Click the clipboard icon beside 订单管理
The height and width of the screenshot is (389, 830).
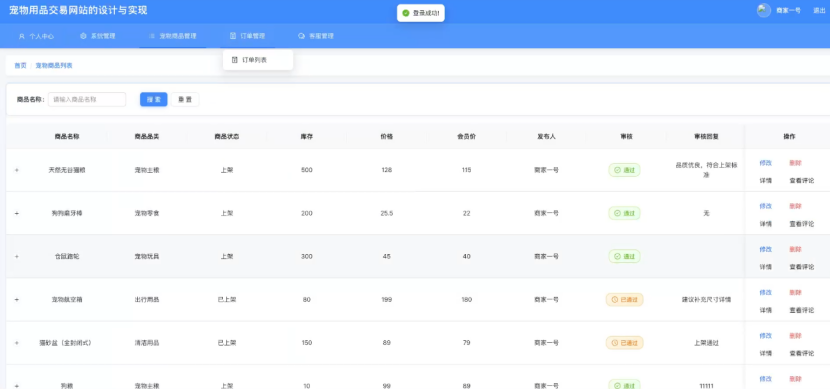pos(233,36)
